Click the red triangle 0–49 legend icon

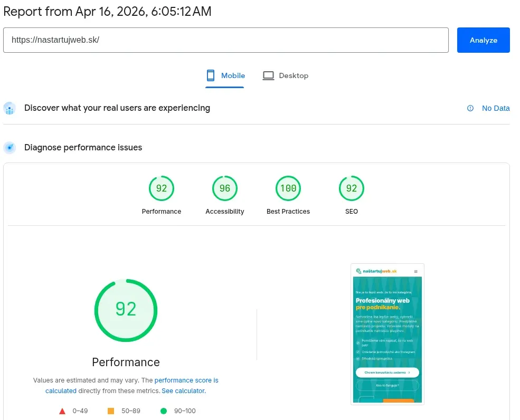(x=62, y=411)
